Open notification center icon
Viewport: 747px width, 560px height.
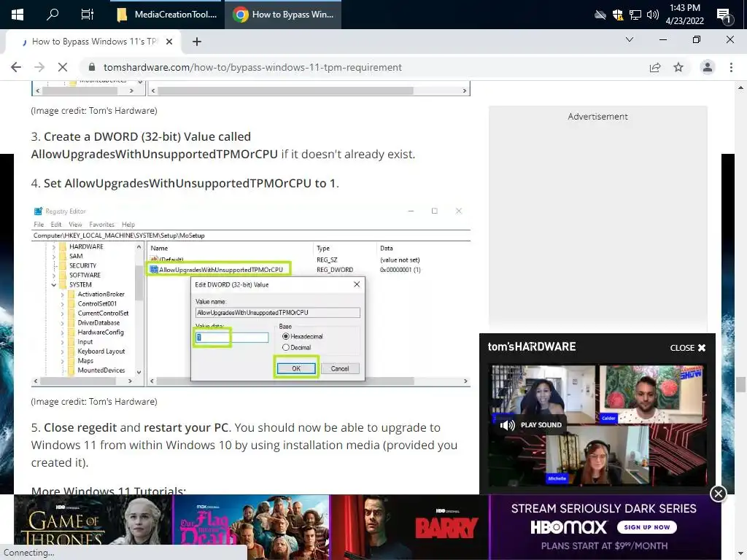tap(724, 16)
